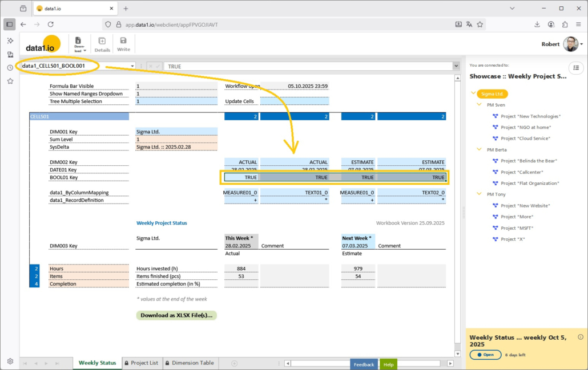Viewport: 588px width, 370px height.
Task: Open the browser translate page icon
Action: 469,25
